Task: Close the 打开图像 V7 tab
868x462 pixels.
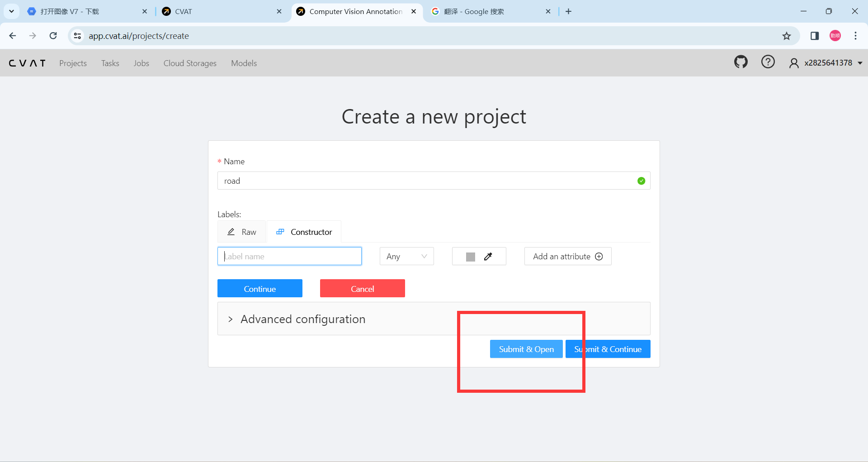Action: coord(145,11)
